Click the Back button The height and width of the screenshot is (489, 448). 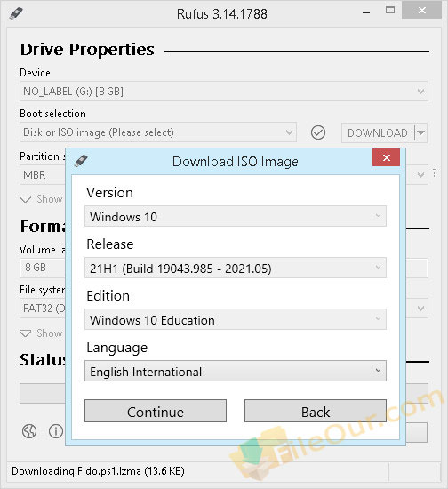pyautogui.click(x=316, y=411)
